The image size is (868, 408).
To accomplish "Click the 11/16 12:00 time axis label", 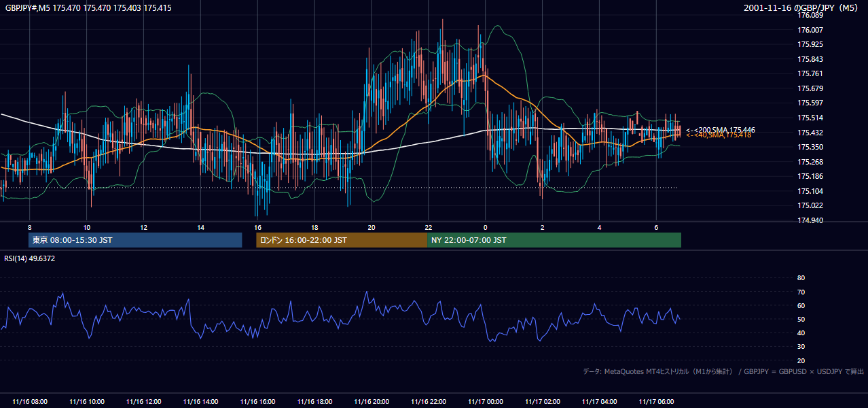I will 143,402.
